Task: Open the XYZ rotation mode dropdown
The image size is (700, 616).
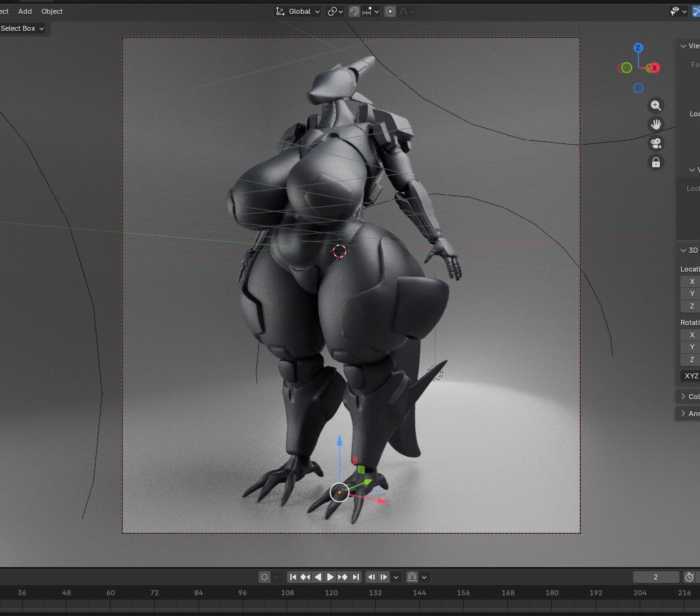Action: click(690, 376)
